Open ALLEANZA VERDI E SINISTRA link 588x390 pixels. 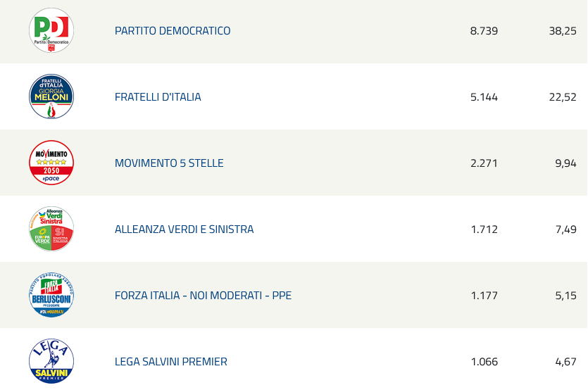184,229
